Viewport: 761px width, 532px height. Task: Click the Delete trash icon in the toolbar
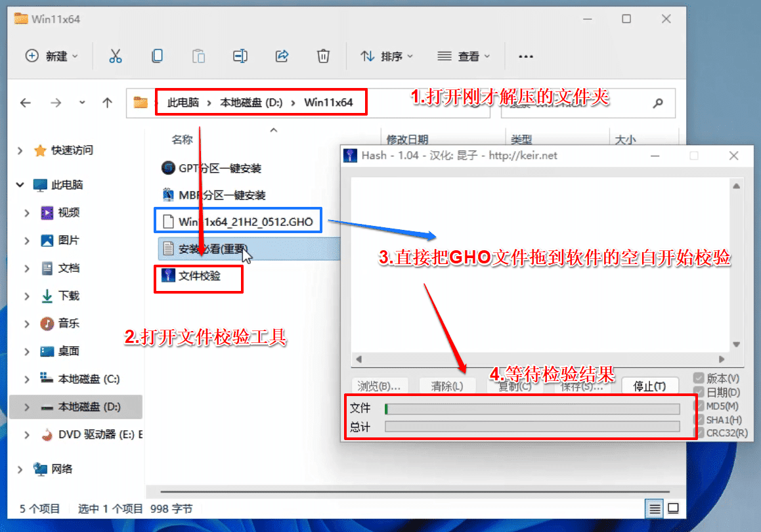click(323, 56)
